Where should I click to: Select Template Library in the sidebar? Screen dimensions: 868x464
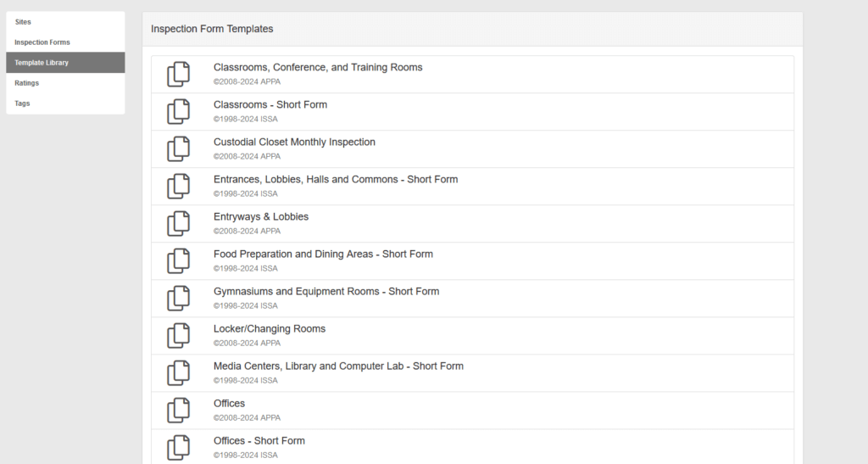pos(42,63)
